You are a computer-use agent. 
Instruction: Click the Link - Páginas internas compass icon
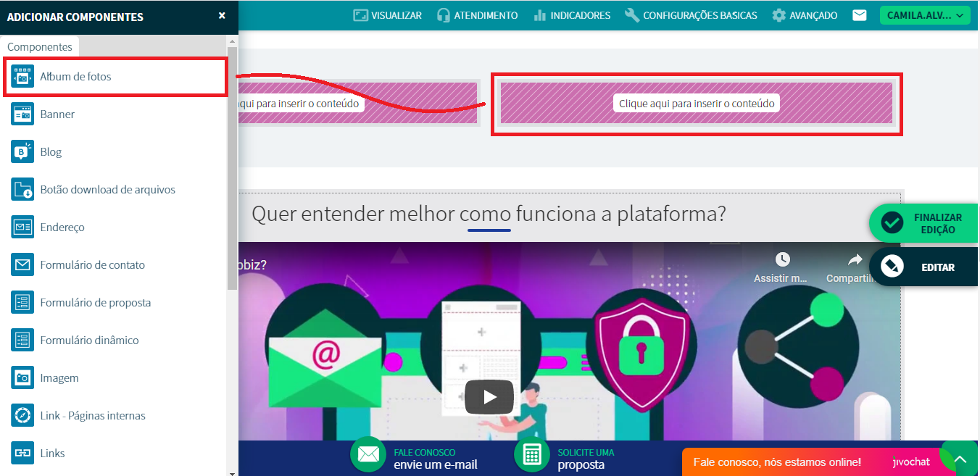click(x=22, y=416)
